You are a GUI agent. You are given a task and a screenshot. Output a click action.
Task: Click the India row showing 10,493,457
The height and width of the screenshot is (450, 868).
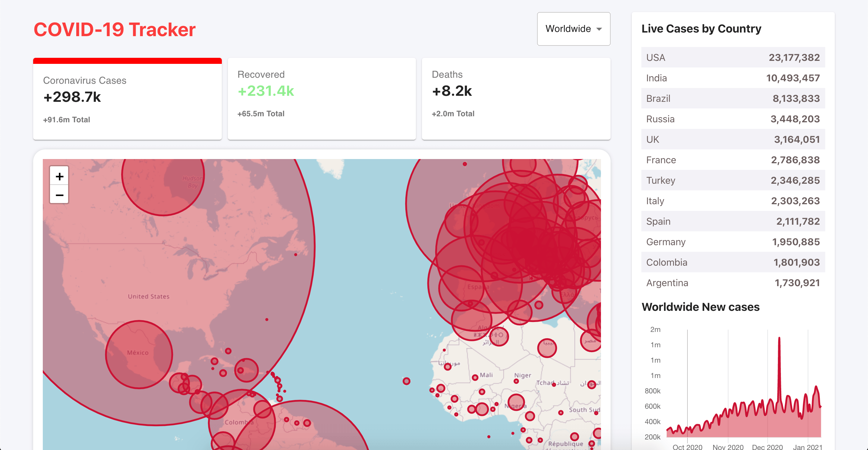point(733,78)
